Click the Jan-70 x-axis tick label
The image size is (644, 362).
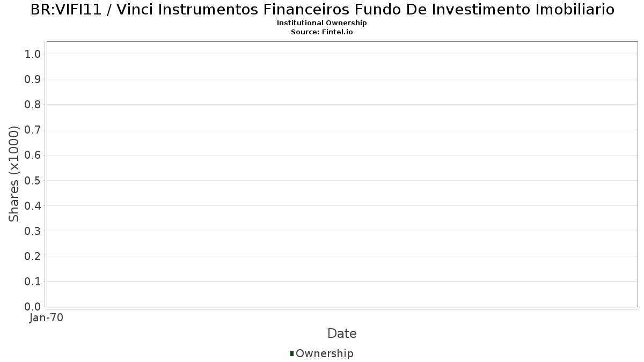(x=47, y=318)
